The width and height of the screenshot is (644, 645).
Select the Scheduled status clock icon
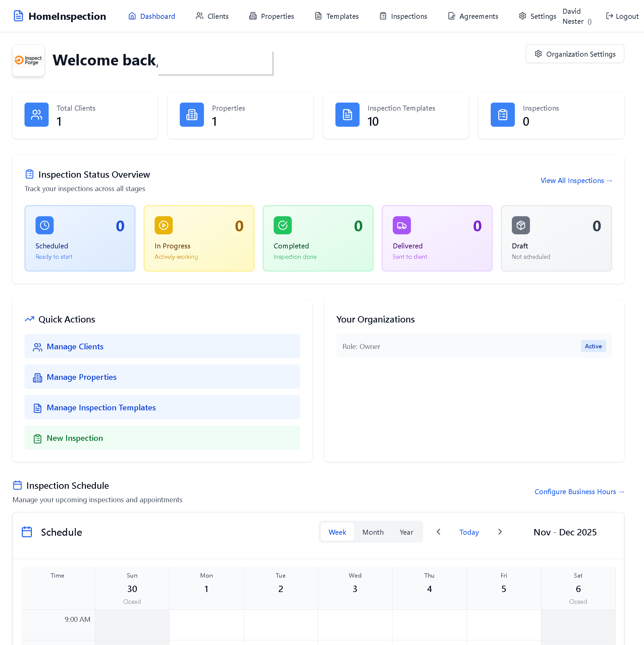pos(44,225)
